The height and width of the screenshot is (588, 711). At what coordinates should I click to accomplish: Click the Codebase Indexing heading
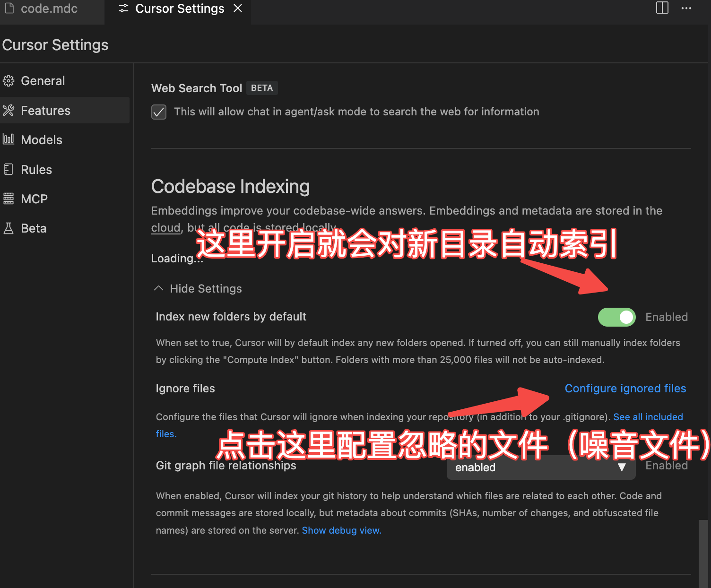point(230,186)
